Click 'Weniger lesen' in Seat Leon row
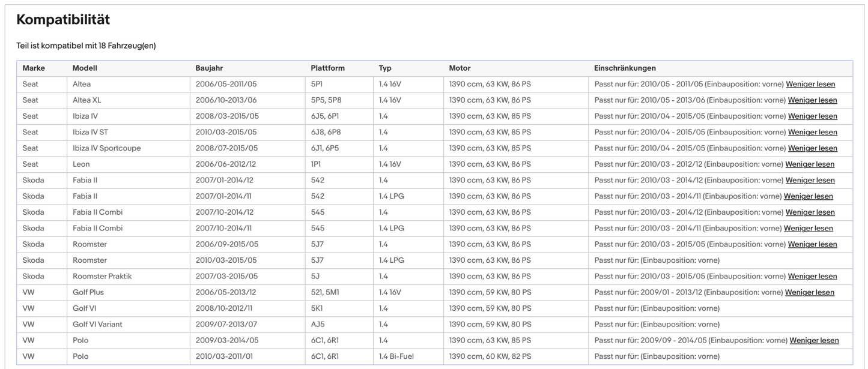The width and height of the screenshot is (868, 369). coord(810,164)
